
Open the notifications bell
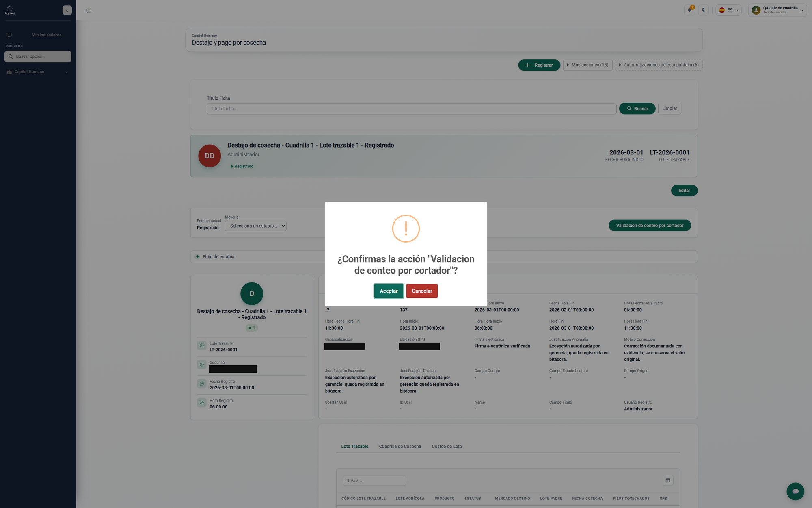coord(689,10)
